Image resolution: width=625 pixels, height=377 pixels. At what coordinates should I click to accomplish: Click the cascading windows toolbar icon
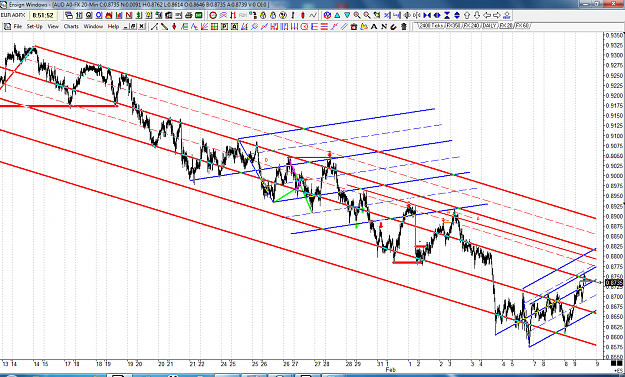pos(69,16)
